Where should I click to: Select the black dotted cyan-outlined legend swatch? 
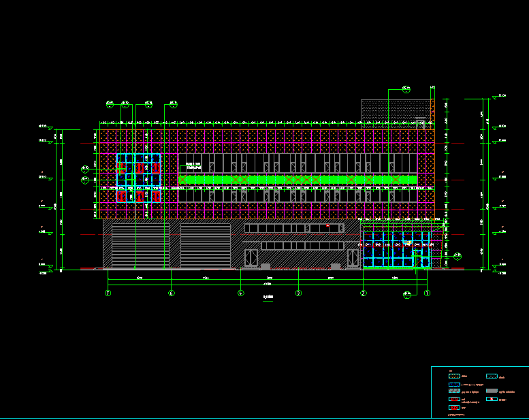(492, 376)
